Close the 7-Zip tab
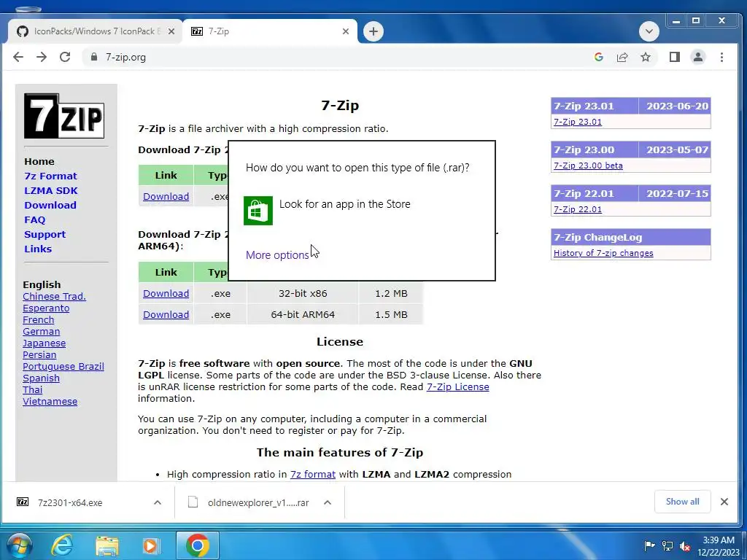The height and width of the screenshot is (560, 747). pyautogui.click(x=346, y=31)
